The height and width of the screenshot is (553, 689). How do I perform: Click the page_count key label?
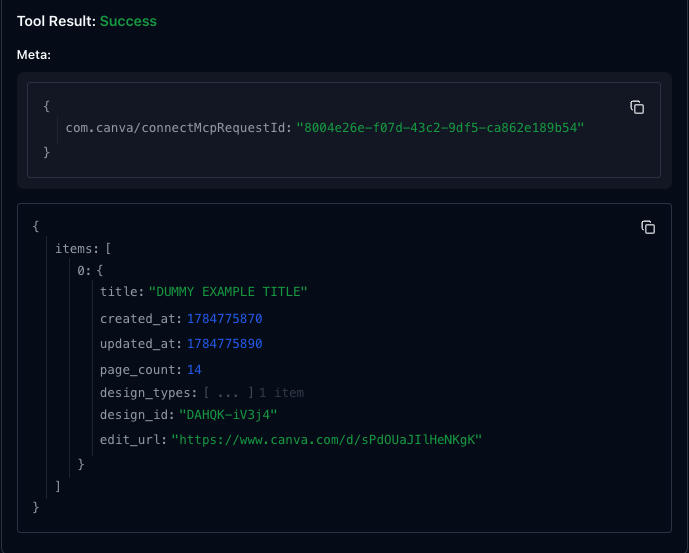point(138,370)
